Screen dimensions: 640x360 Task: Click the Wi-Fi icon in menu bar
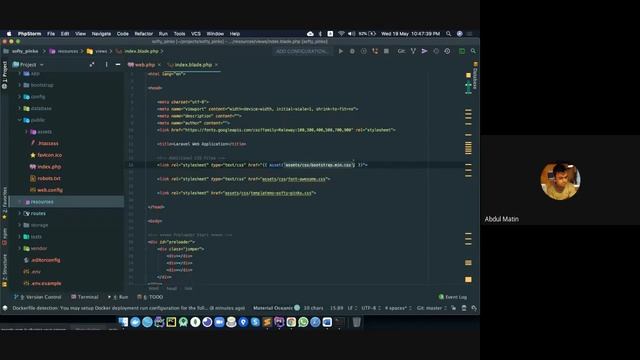click(x=341, y=34)
